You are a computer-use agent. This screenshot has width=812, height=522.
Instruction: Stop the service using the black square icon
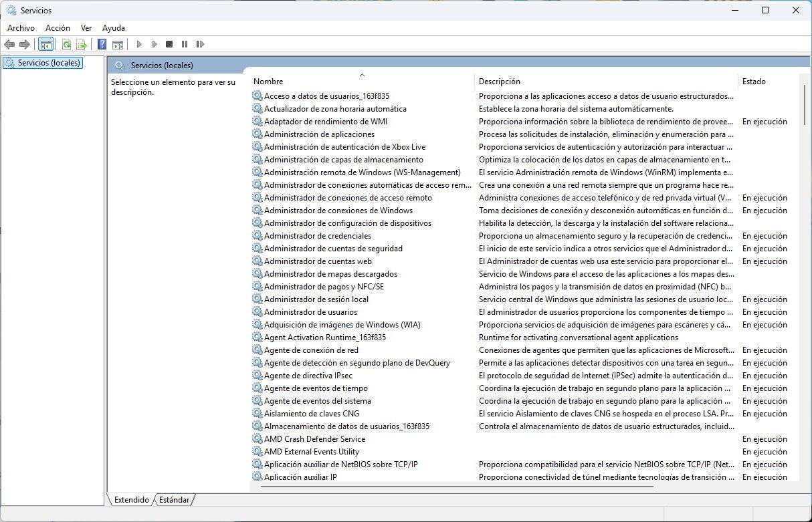tap(169, 43)
